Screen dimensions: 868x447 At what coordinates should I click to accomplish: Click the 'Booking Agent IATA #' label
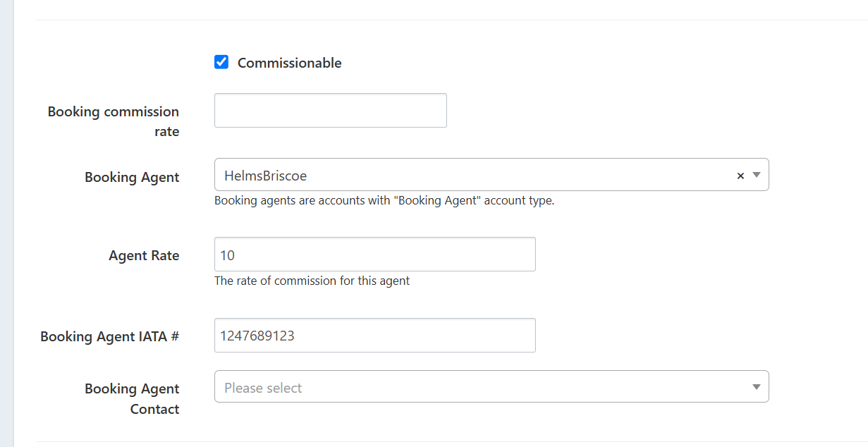[x=110, y=336]
